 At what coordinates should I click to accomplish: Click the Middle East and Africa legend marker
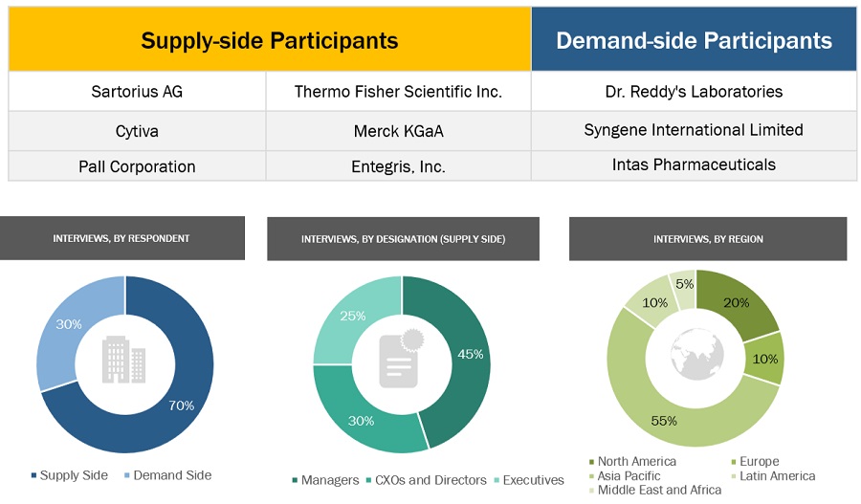[591, 491]
